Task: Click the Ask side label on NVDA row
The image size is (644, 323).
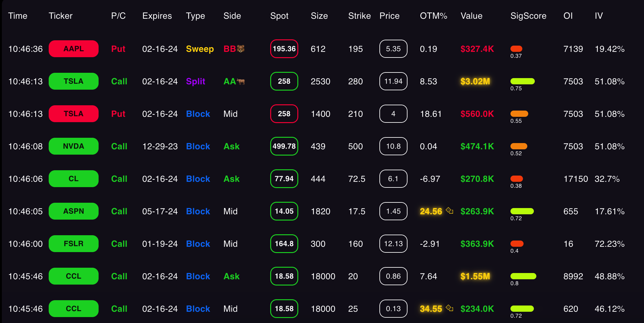Action: point(231,146)
